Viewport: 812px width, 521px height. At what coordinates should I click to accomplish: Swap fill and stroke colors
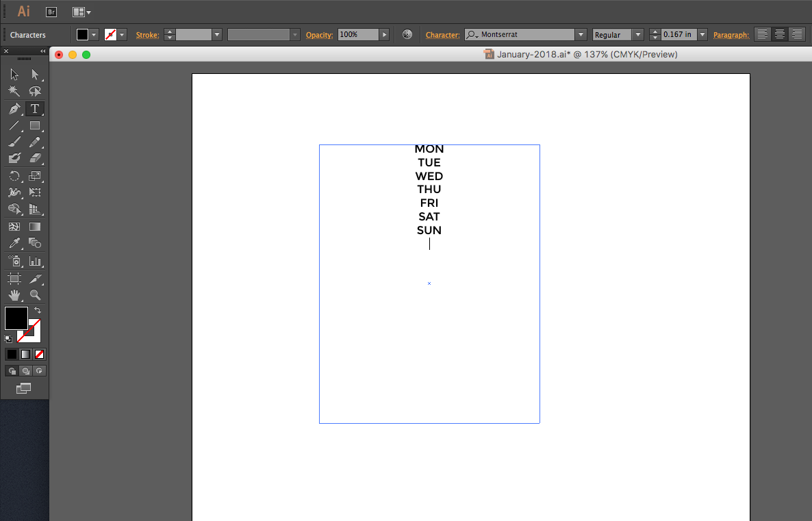point(39,309)
